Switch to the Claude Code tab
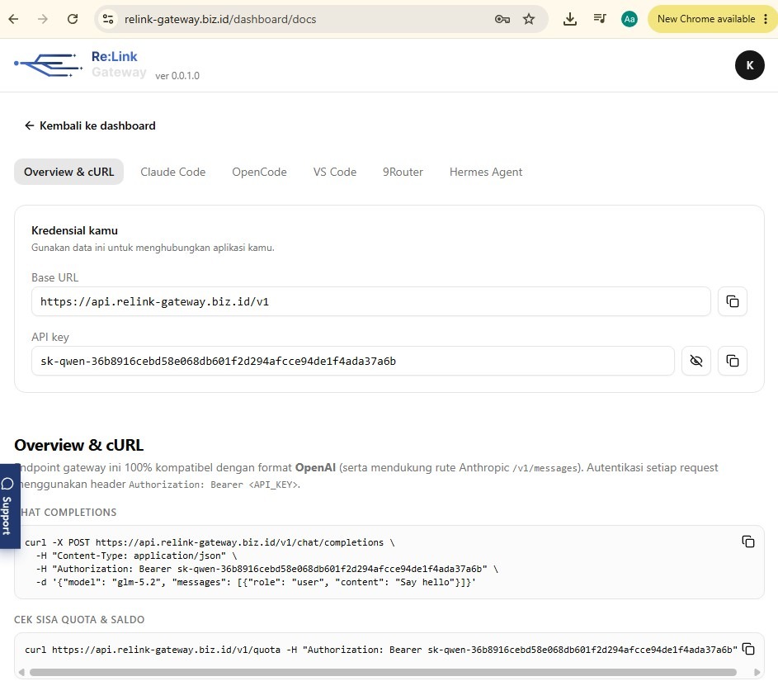Viewport: 778px width, 700px height. pyautogui.click(x=172, y=172)
